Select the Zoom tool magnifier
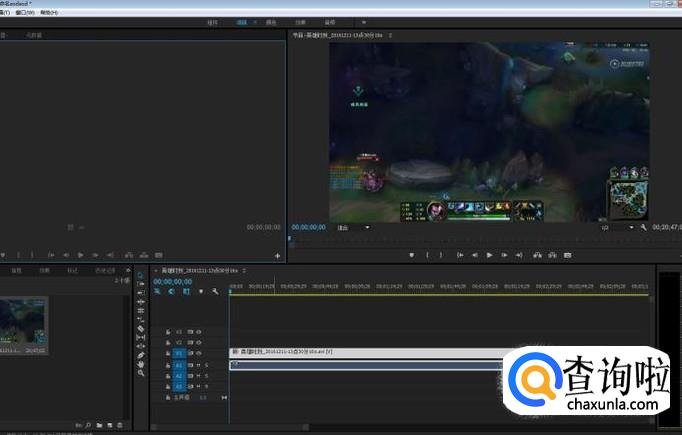Image resolution: width=682 pixels, height=435 pixels. coord(141,373)
